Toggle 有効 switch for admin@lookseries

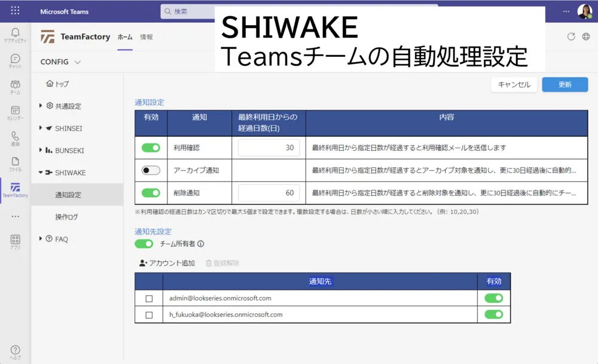click(493, 298)
